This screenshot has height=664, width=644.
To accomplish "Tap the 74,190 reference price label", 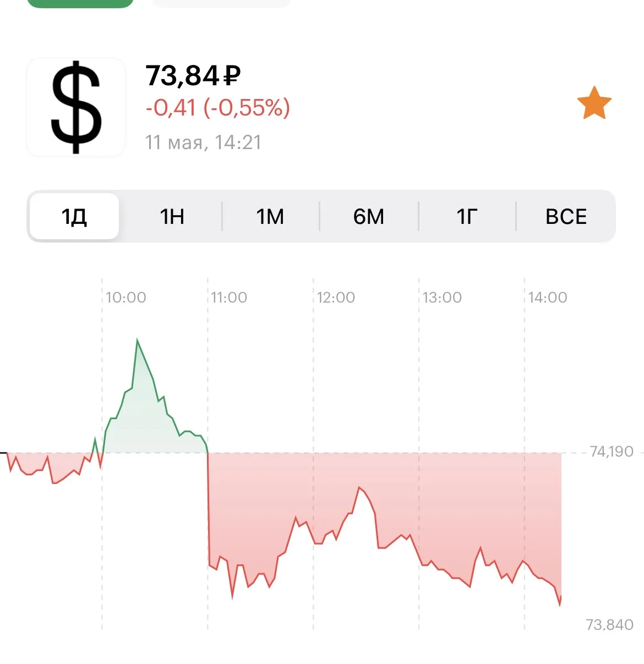I will (612, 452).
